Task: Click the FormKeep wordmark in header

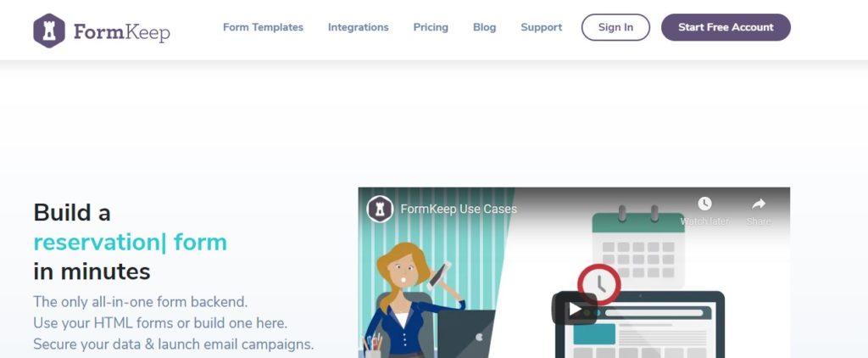Action: (122, 32)
